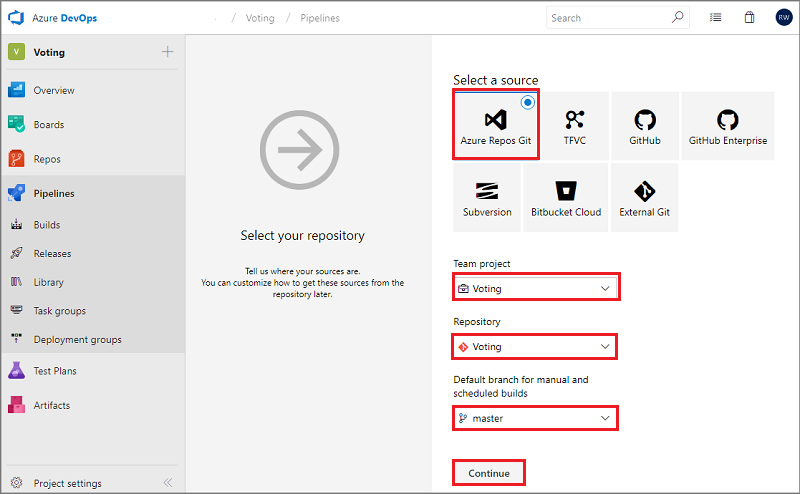This screenshot has height=494, width=800.
Task: Select Subversion as the source
Action: (487, 197)
